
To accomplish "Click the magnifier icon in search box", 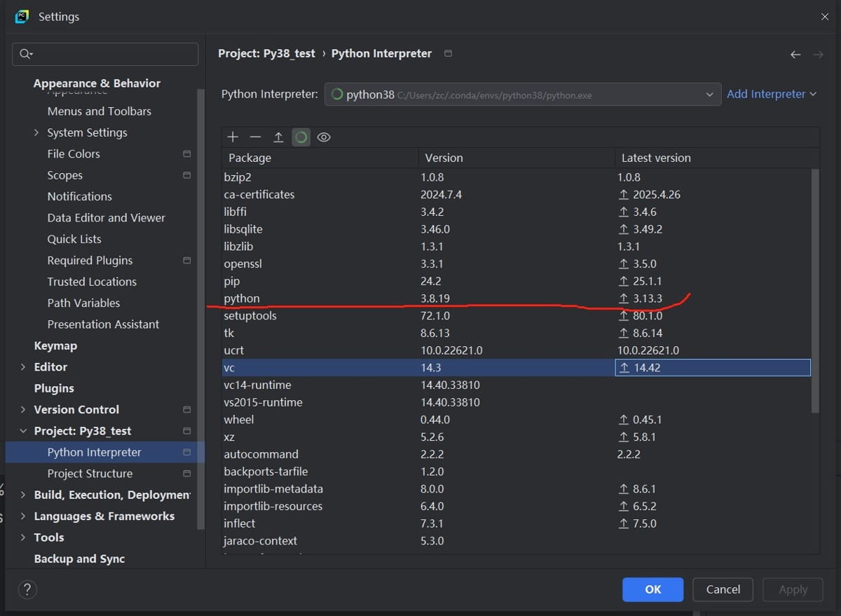I will click(x=27, y=55).
